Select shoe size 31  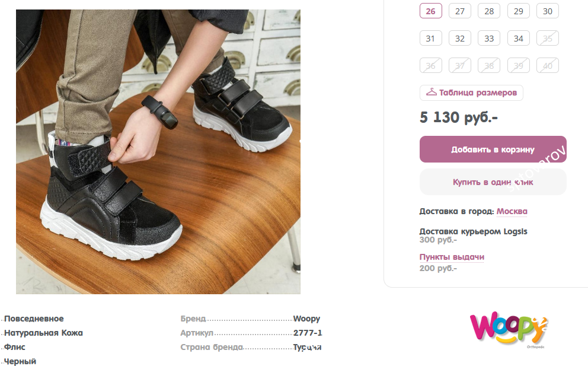(x=430, y=39)
